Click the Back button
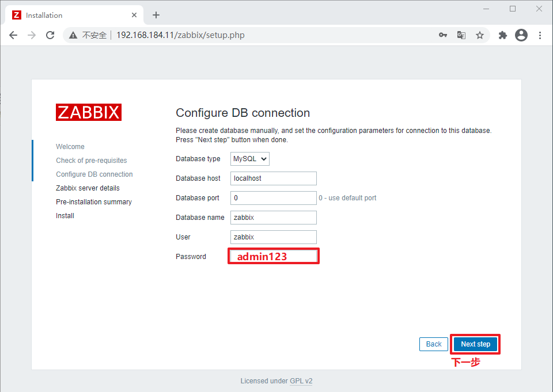The width and height of the screenshot is (553, 392). 433,344
